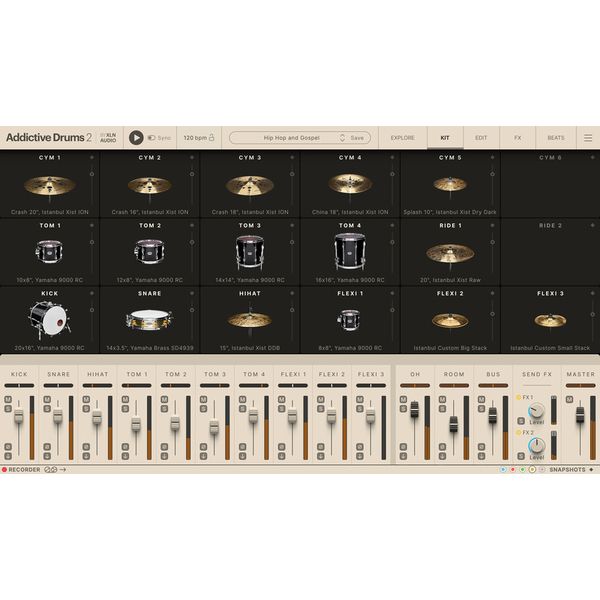This screenshot has width=600, height=600.
Task: Mute the SNARE mixer channel
Action: tap(47, 399)
